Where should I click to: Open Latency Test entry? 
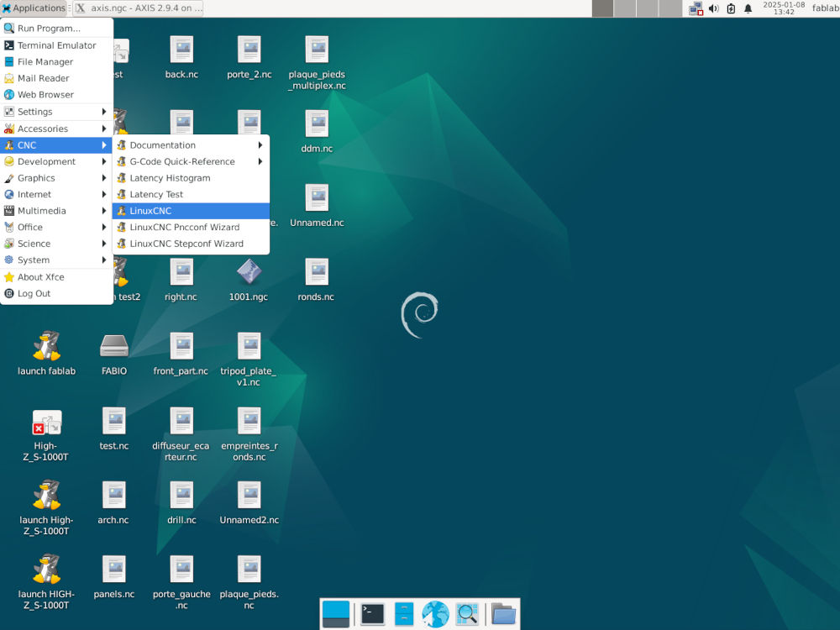(x=191, y=195)
